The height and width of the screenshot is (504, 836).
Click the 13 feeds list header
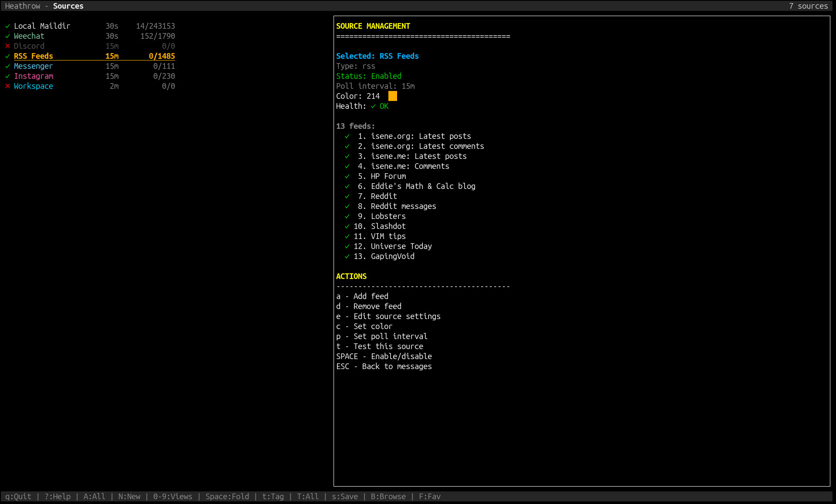pyautogui.click(x=355, y=126)
